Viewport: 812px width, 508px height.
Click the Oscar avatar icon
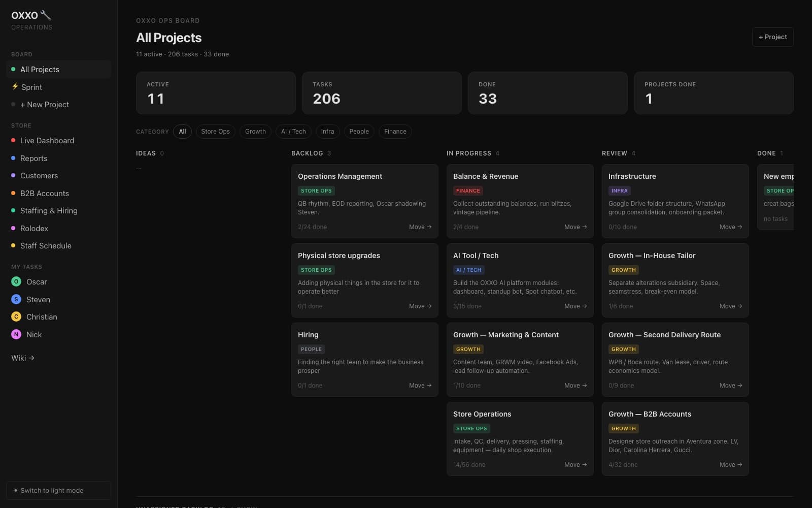(x=16, y=281)
